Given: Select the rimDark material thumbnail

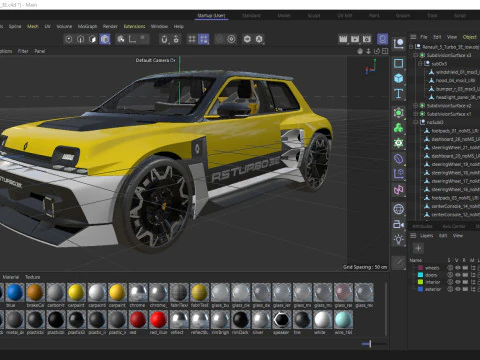Looking at the screenshot, I should (x=240, y=320).
